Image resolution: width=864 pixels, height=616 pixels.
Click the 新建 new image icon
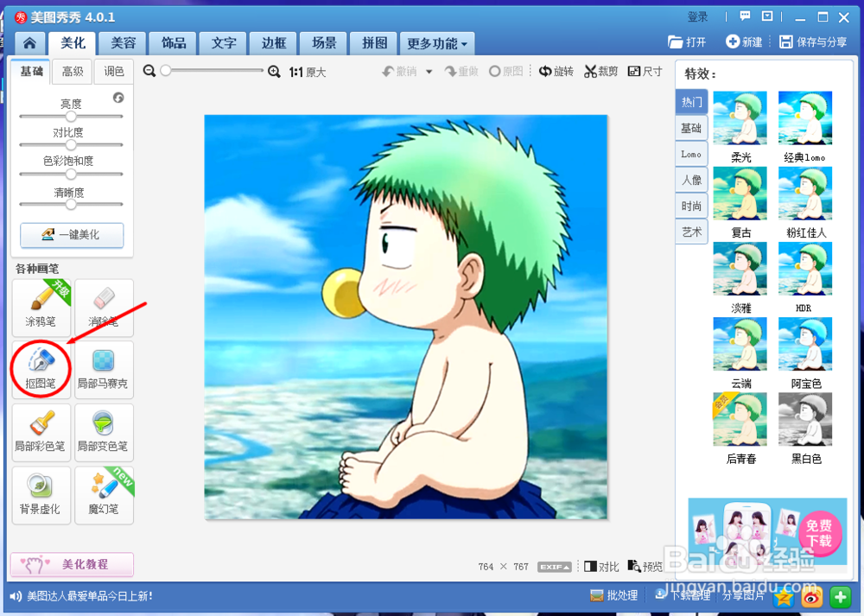coord(733,41)
